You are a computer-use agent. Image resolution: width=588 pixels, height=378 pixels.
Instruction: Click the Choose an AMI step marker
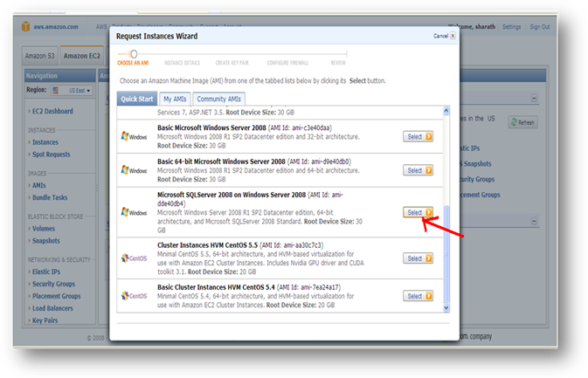point(134,54)
